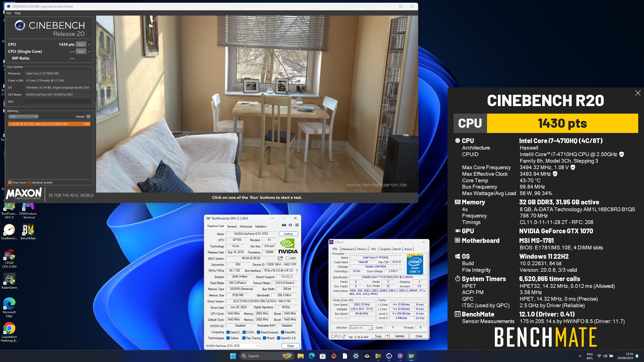Switch to the Validation tab in GPU-Z
Image resolution: width=644 pixels, height=362 pixels.
[x=261, y=227]
